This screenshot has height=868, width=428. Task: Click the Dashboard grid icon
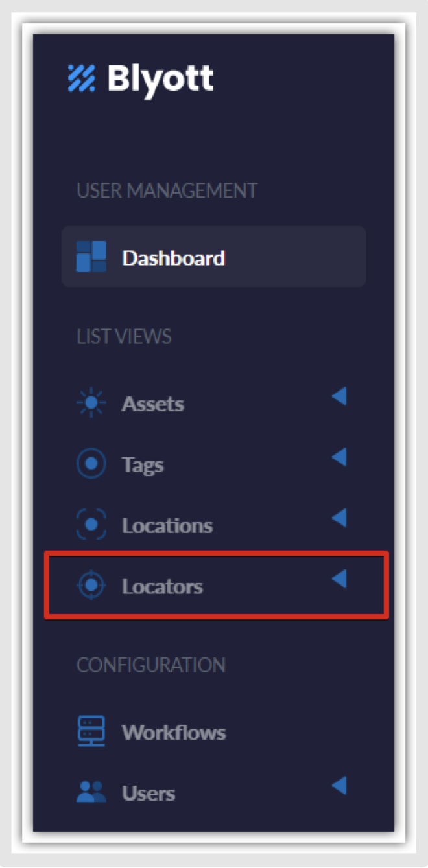tap(91, 257)
